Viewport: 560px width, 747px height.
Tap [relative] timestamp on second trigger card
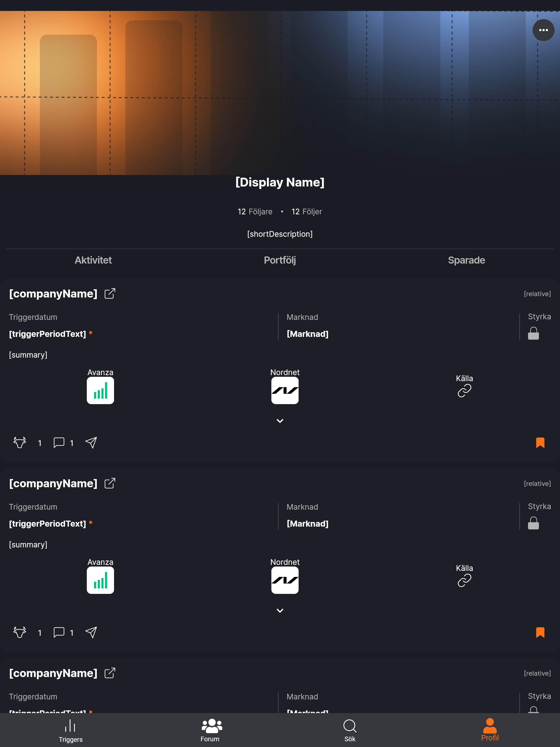537,484
